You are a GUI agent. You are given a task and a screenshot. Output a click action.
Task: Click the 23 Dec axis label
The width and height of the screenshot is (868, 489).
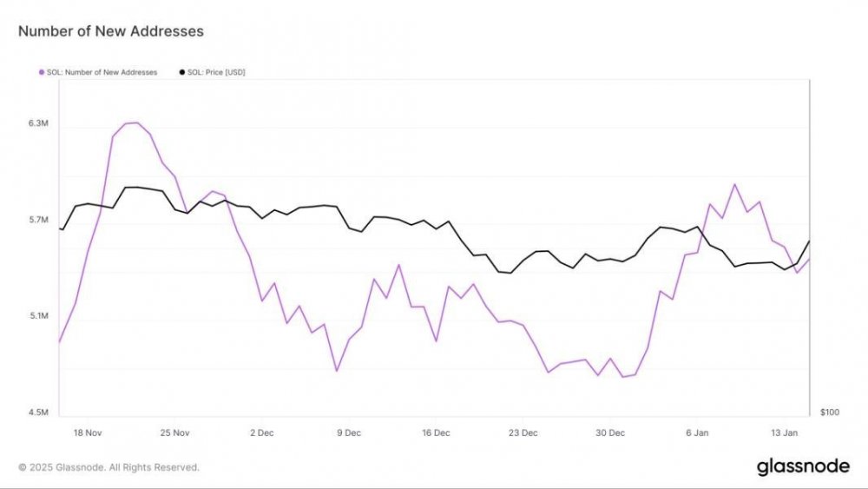pos(523,432)
